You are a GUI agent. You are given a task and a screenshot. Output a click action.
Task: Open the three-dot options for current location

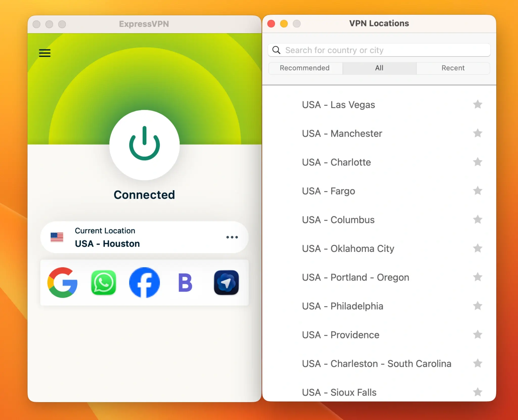[232, 237]
